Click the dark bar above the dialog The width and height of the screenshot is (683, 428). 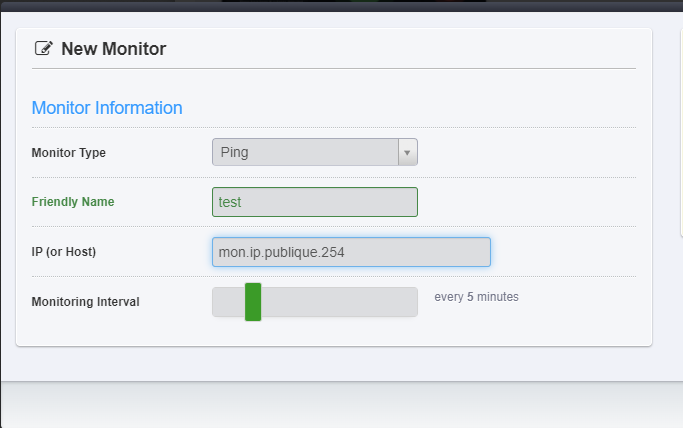340,6
